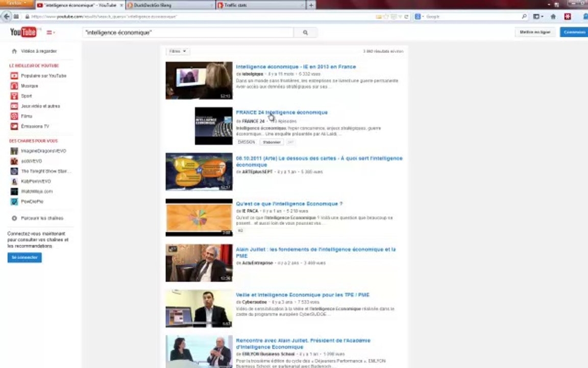Open the guide menu beside the YouTube logo
The height and width of the screenshot is (368, 588).
point(50,33)
